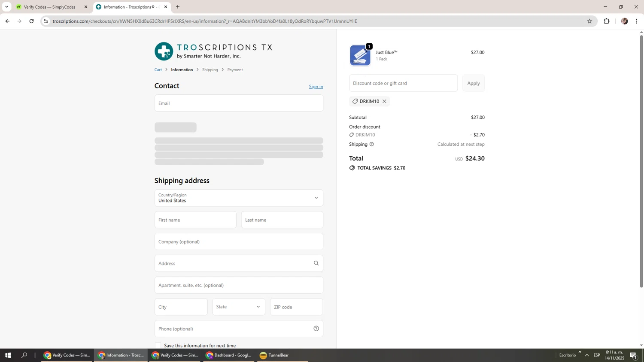Click the browser forward arrow

point(19,21)
